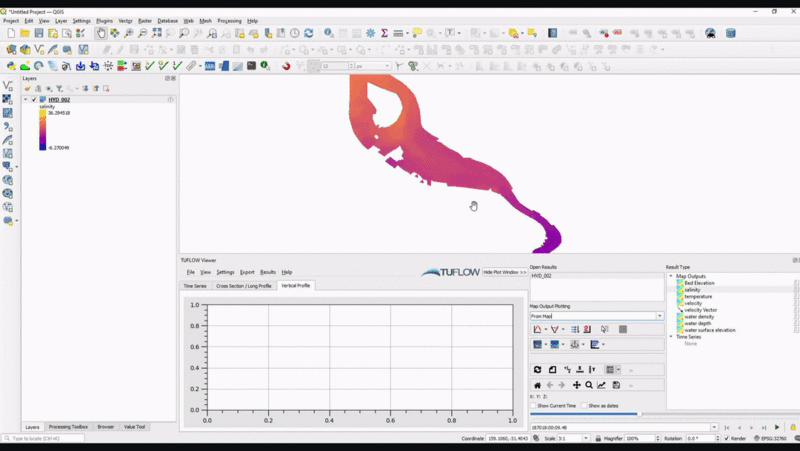This screenshot has width=800, height=451.
Task: Jump to last time step button
Action: click(x=764, y=428)
